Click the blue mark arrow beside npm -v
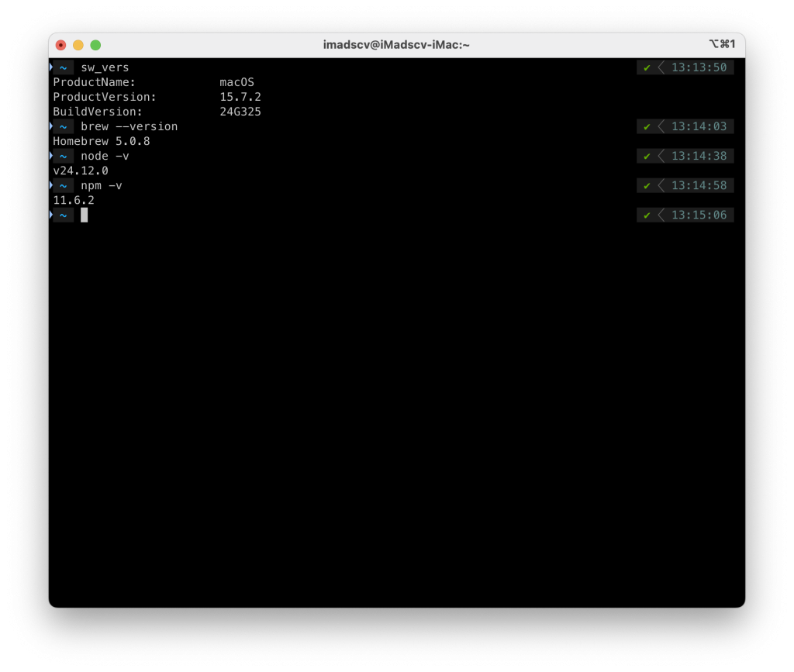This screenshot has height=672, width=794. point(51,185)
